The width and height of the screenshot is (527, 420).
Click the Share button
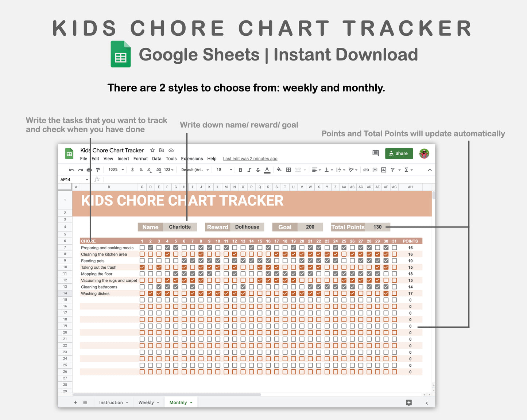pos(399,153)
